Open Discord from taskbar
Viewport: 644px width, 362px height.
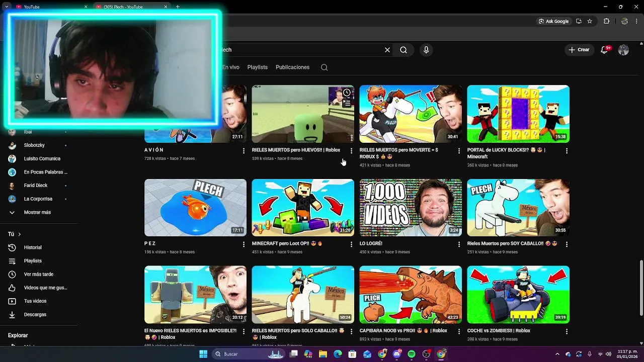[x=397, y=354]
